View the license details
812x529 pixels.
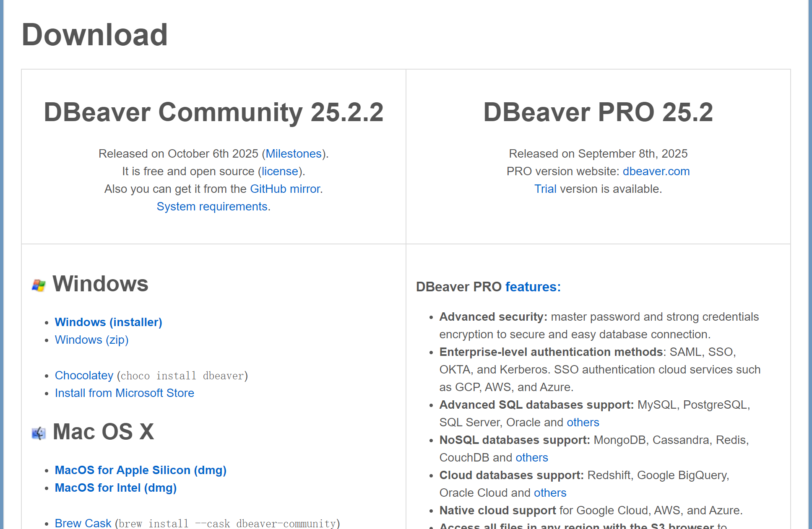[x=279, y=171]
